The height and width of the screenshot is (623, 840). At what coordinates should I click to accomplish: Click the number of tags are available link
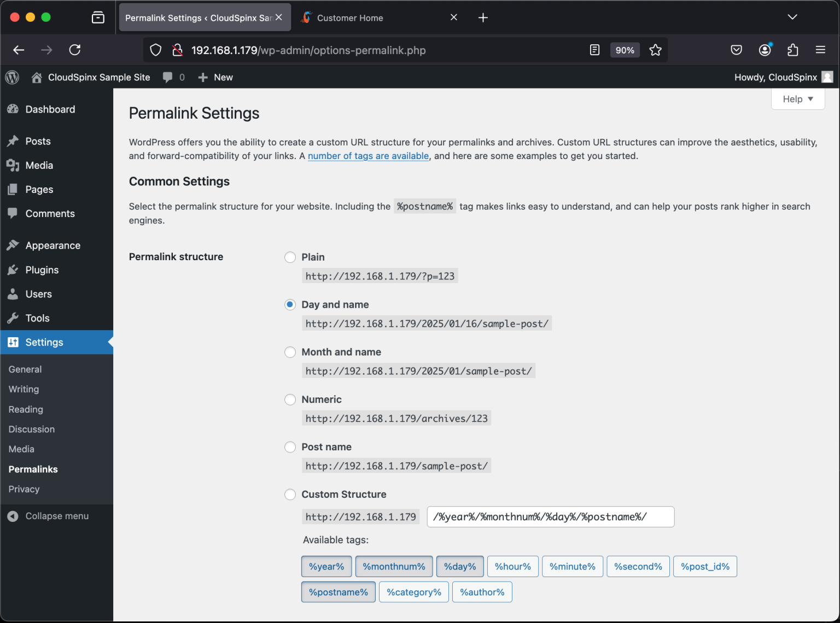(x=368, y=156)
